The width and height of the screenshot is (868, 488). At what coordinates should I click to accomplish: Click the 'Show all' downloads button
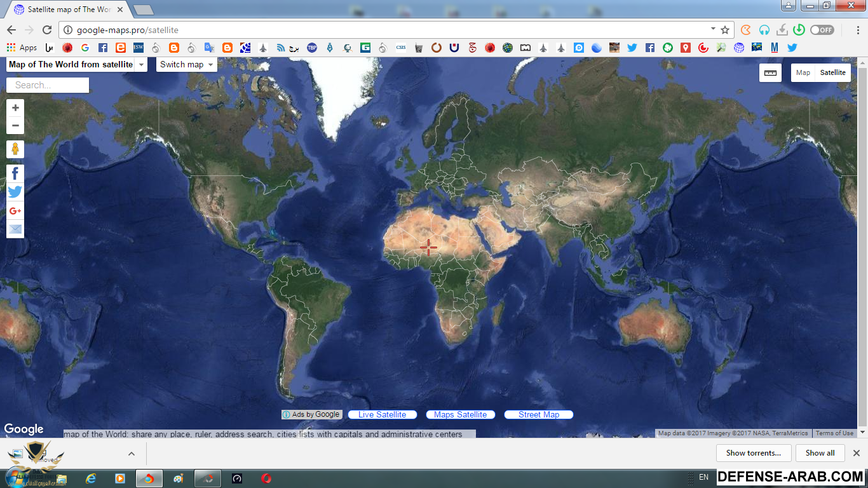click(x=820, y=453)
